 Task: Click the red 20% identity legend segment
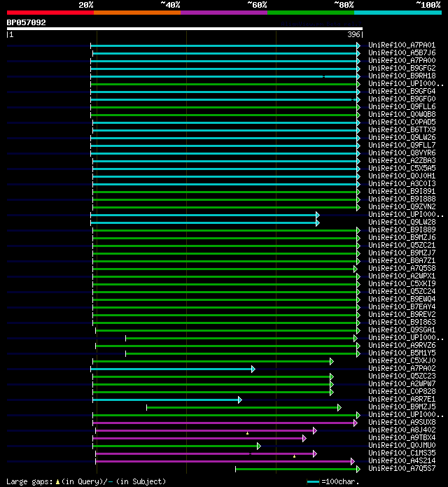(x=50, y=13)
